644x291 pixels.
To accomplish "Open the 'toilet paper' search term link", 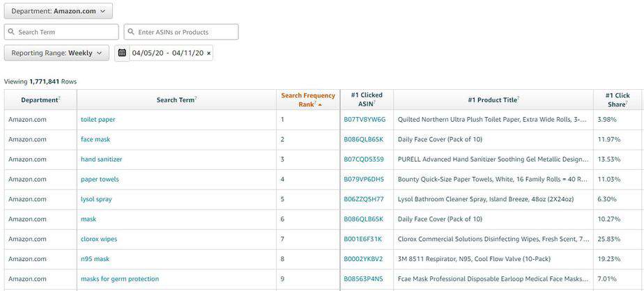I will click(98, 120).
